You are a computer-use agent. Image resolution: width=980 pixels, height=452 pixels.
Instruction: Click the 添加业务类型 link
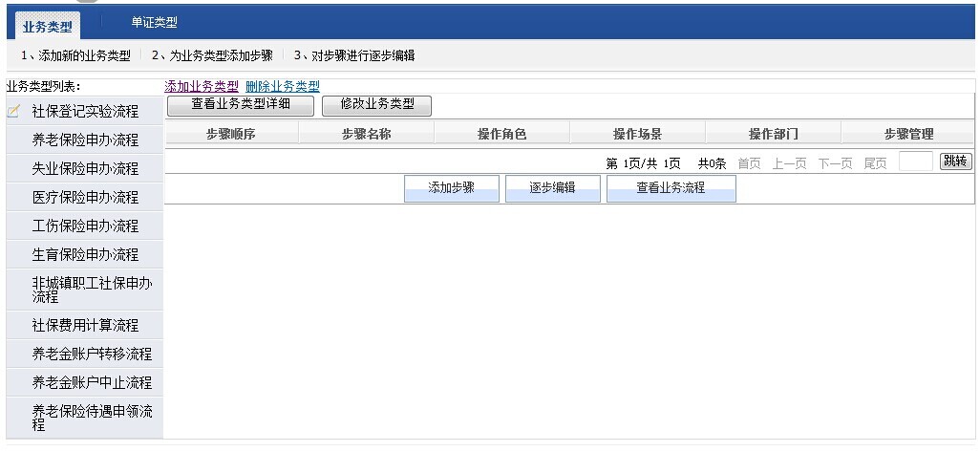click(202, 86)
